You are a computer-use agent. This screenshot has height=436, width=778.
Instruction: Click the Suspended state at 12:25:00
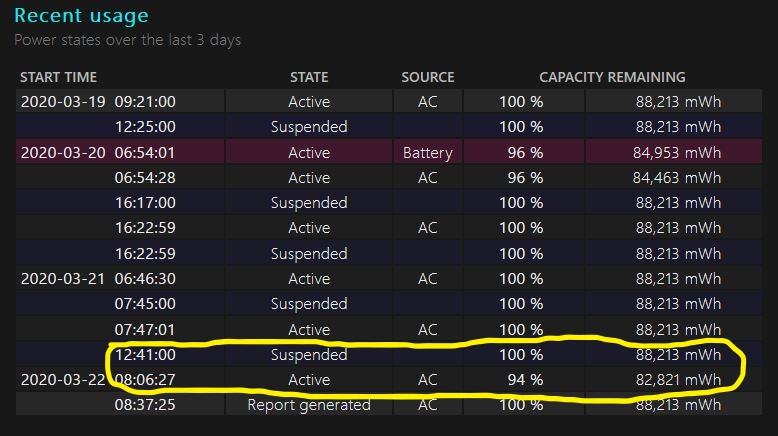309,127
